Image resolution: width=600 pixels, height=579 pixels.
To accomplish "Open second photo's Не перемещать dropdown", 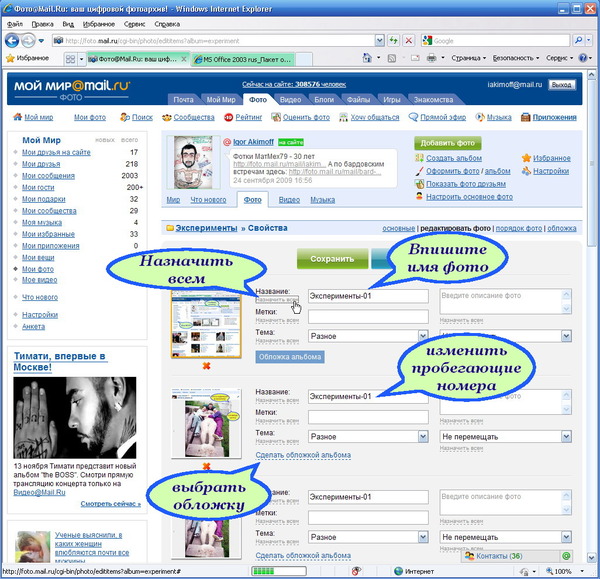I will coord(566,437).
